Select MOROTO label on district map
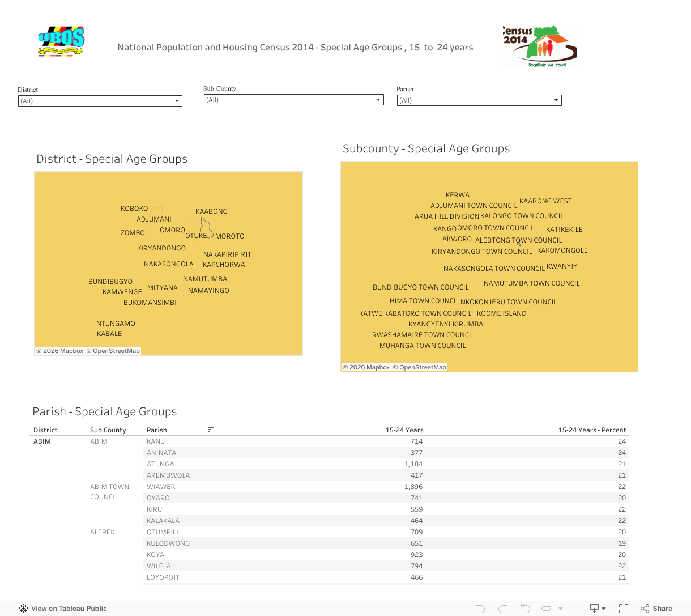 pyautogui.click(x=230, y=236)
